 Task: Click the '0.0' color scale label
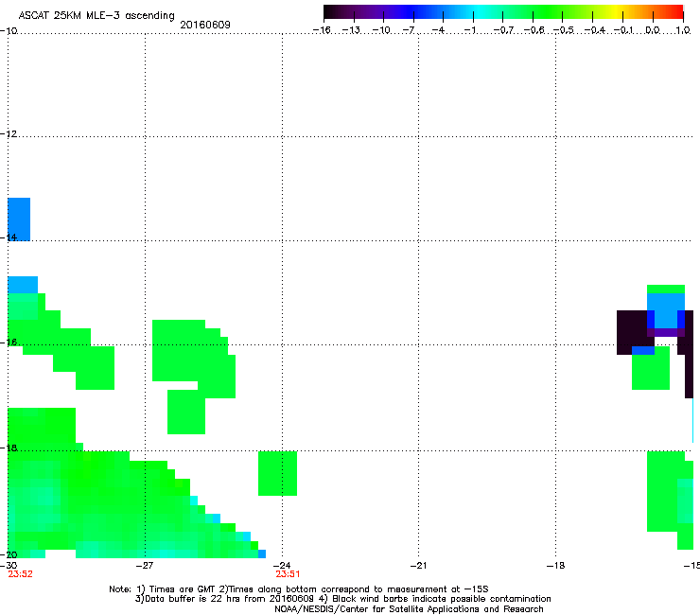(x=653, y=30)
